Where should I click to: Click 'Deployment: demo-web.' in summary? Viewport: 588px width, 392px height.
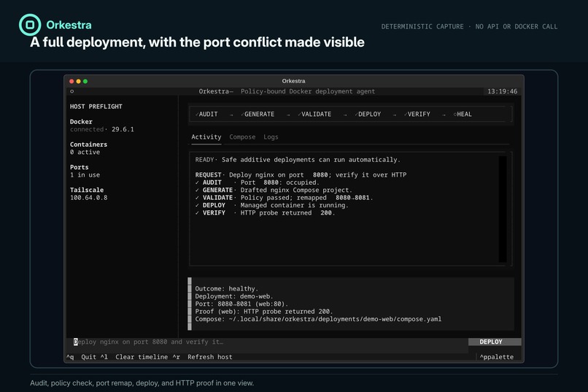click(x=234, y=296)
